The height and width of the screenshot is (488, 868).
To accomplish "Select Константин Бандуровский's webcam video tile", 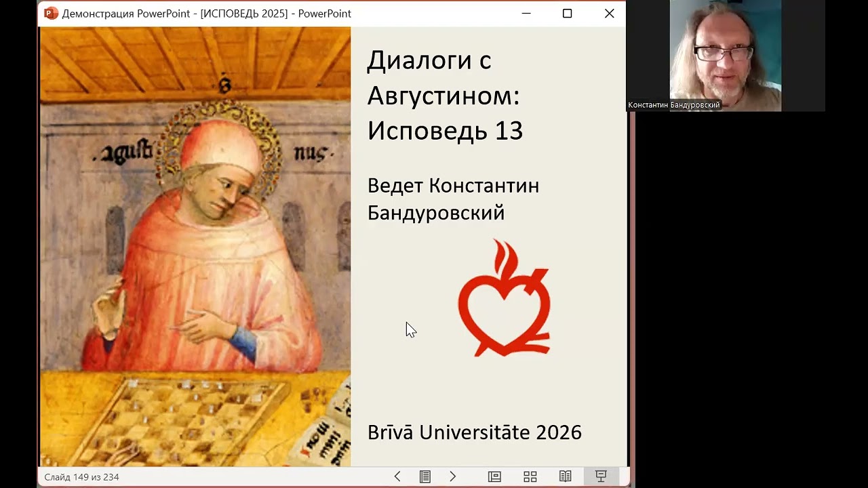I will tap(725, 56).
